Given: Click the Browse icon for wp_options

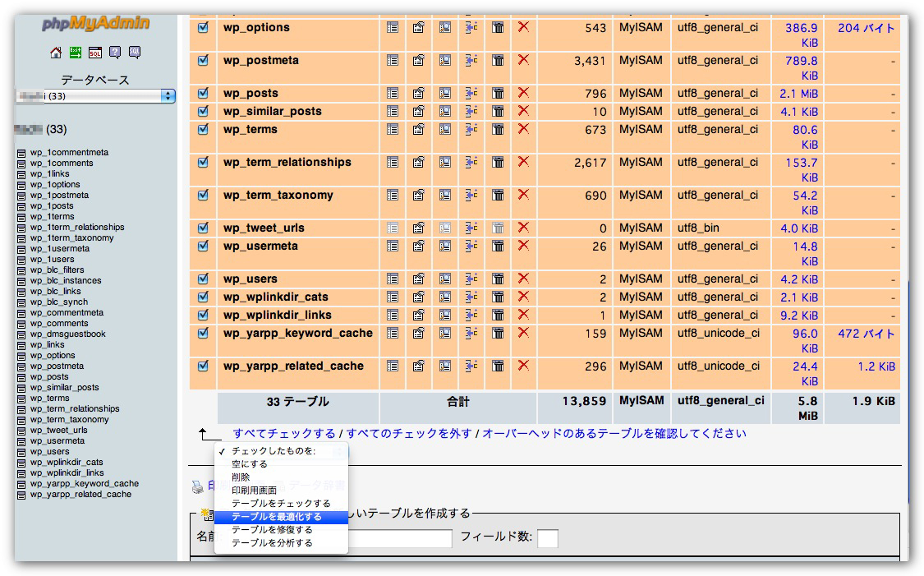Looking at the screenshot, I should pos(393,27).
